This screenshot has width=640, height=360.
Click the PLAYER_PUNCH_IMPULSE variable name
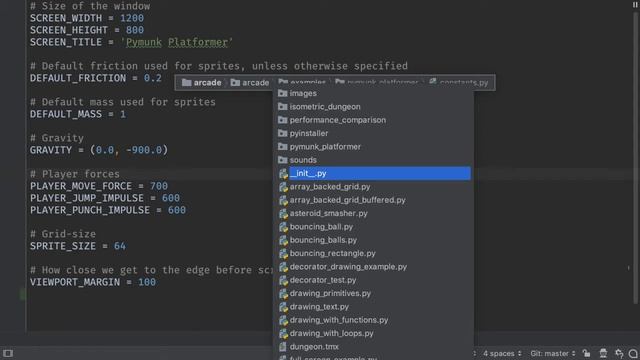click(90, 210)
